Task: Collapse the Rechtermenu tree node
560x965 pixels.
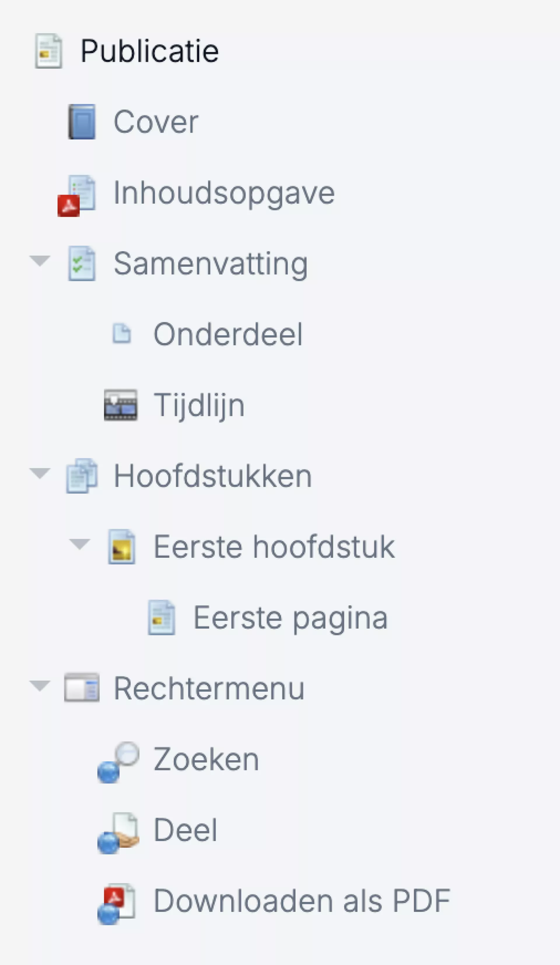Action: click(x=40, y=686)
